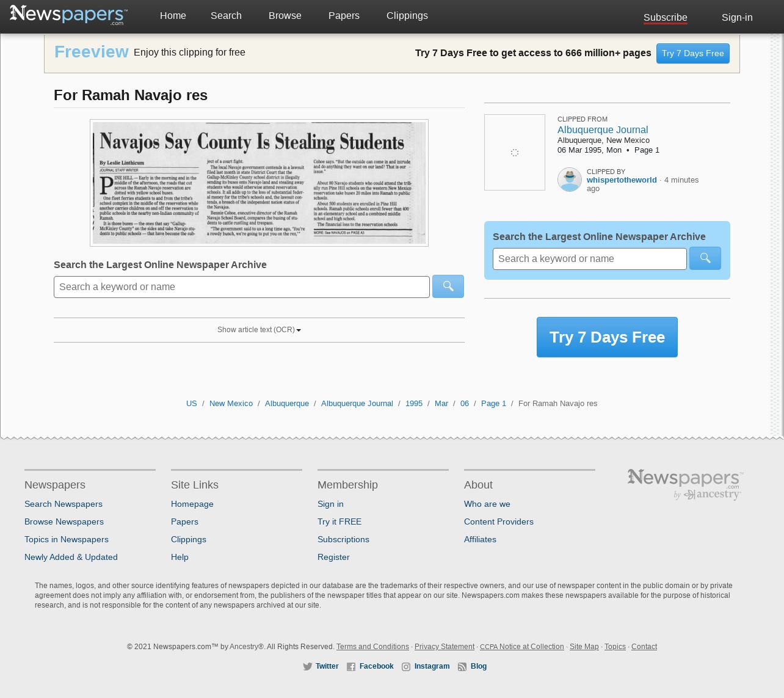Open the Search menu item
Image resolution: width=784 pixels, height=698 pixels.
coord(226,16)
